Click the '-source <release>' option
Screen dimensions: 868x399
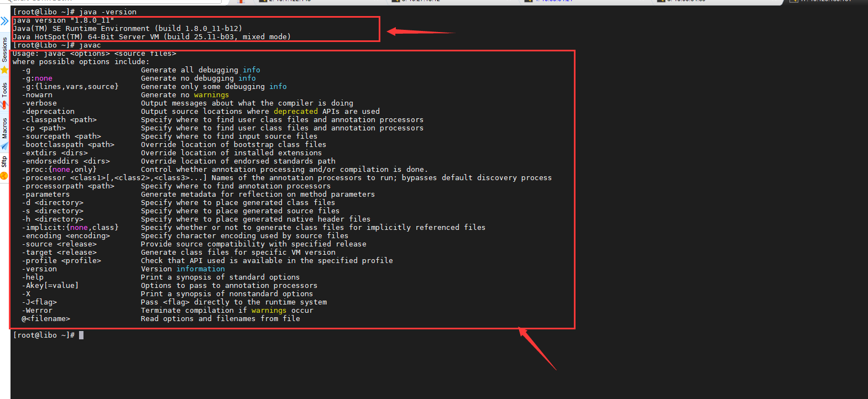tap(59, 244)
